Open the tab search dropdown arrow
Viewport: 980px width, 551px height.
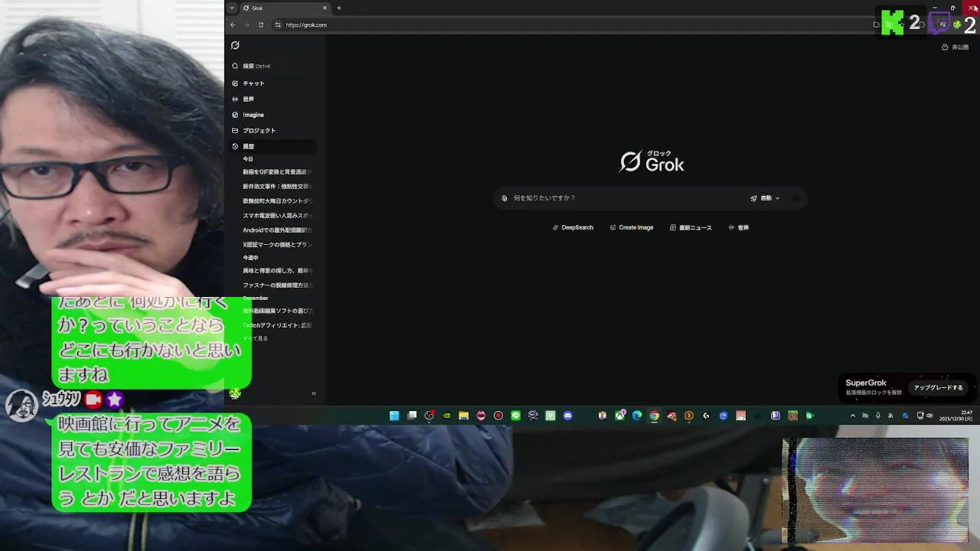(x=232, y=8)
